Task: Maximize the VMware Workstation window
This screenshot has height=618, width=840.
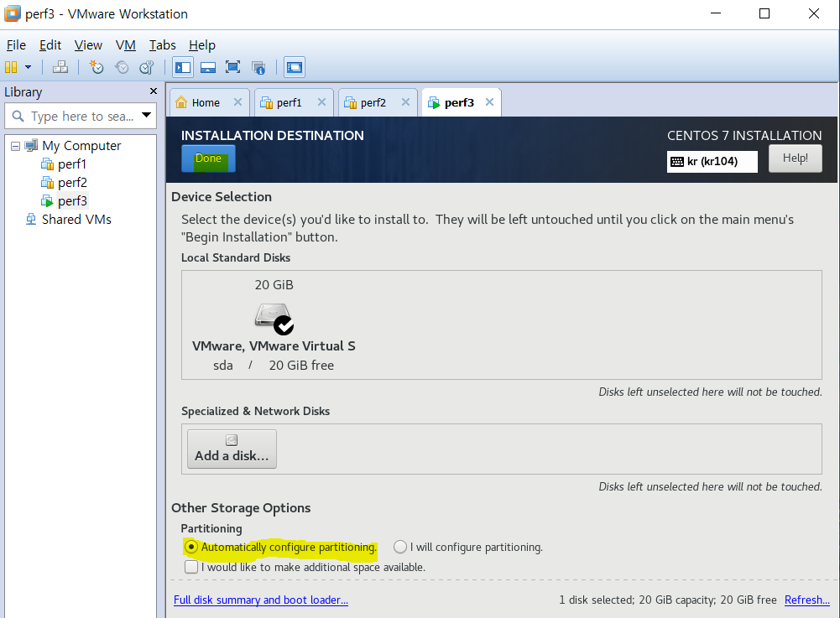Action: point(764,14)
